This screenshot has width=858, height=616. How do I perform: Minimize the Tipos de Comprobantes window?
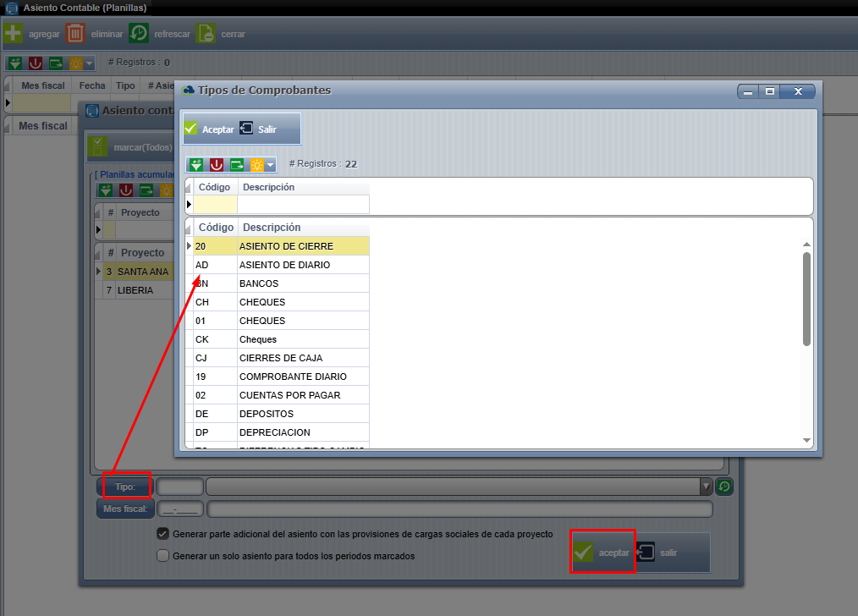coord(748,91)
